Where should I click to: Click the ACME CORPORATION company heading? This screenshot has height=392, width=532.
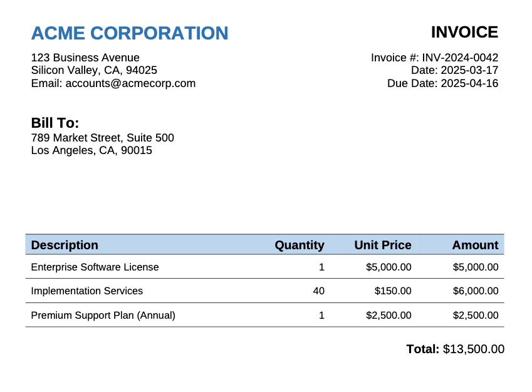130,33
